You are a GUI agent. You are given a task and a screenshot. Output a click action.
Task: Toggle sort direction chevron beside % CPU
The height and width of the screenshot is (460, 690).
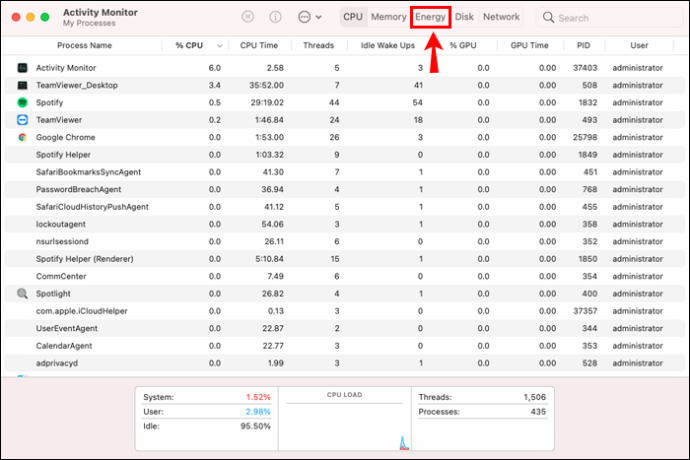coord(220,46)
